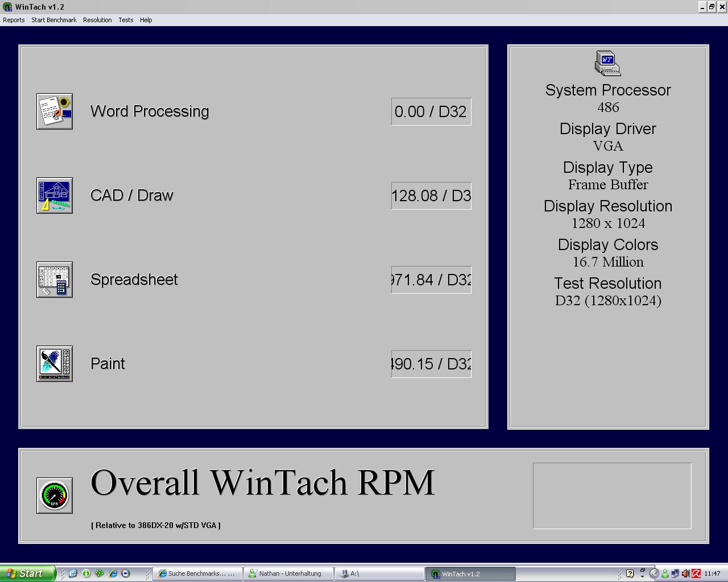The width and height of the screenshot is (728, 582).
Task: Click the Paint test icon
Action: click(55, 364)
